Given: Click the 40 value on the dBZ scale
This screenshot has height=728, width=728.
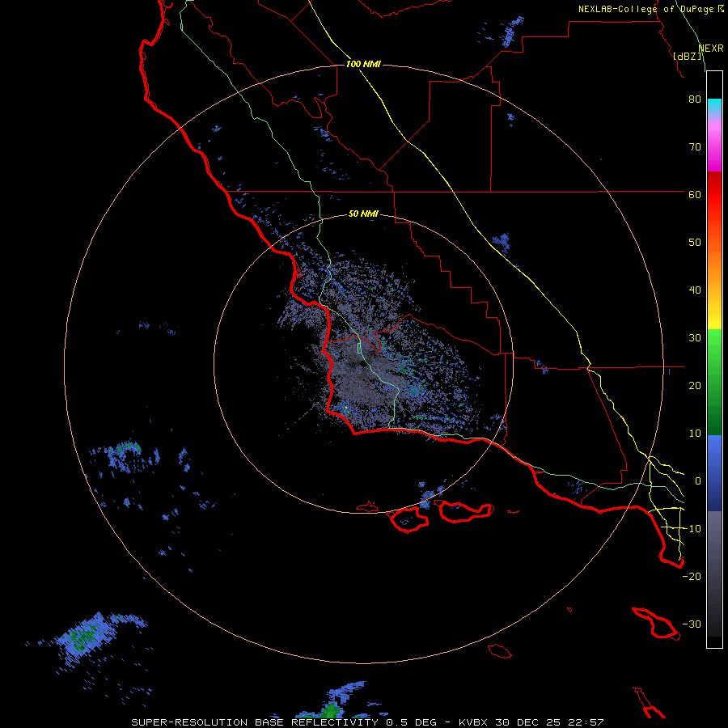Looking at the screenshot, I should (695, 290).
